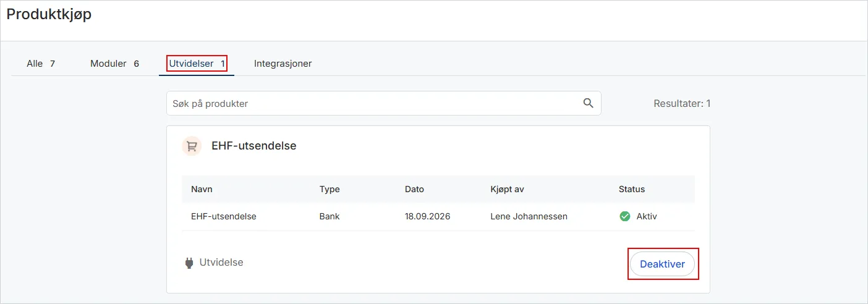Click the date 18.09.2026
This screenshot has height=304, width=868.
click(x=427, y=217)
